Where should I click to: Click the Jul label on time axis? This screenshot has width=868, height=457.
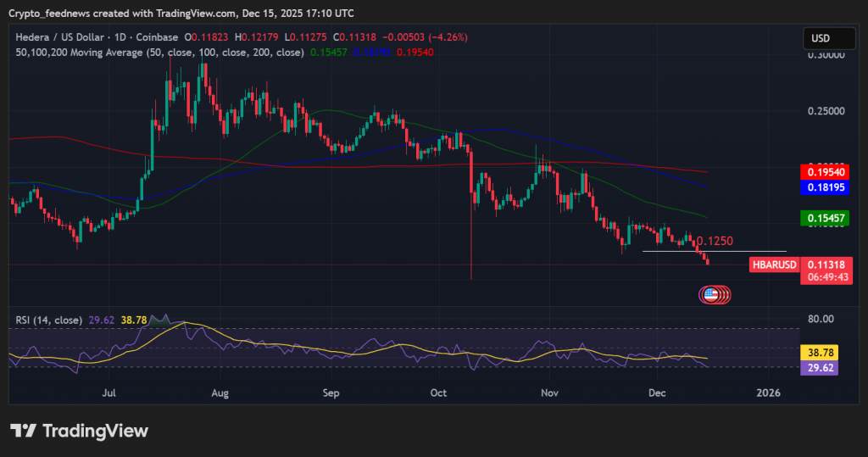point(109,393)
